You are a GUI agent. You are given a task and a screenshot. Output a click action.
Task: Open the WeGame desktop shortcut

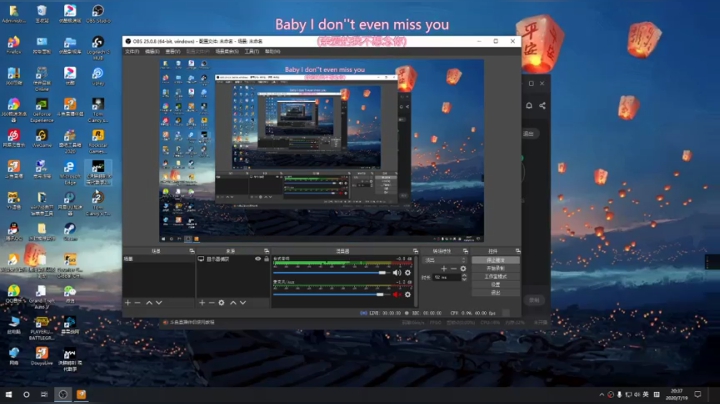tap(42, 138)
